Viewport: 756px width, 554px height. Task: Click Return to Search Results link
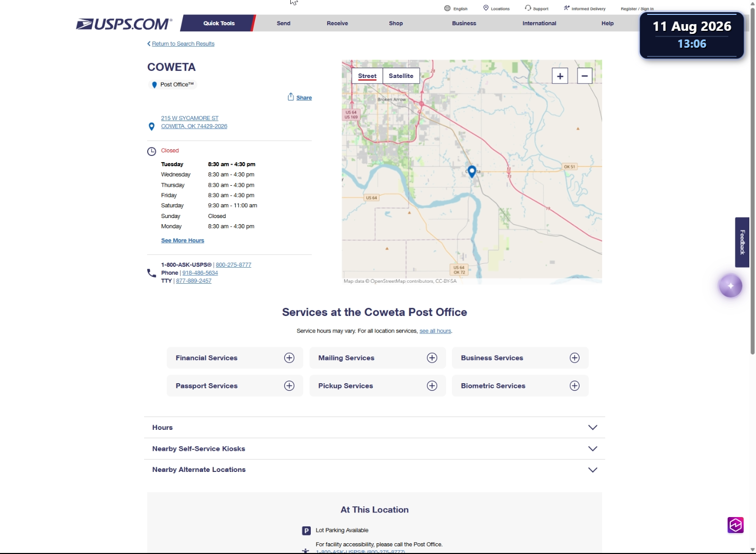tap(183, 44)
